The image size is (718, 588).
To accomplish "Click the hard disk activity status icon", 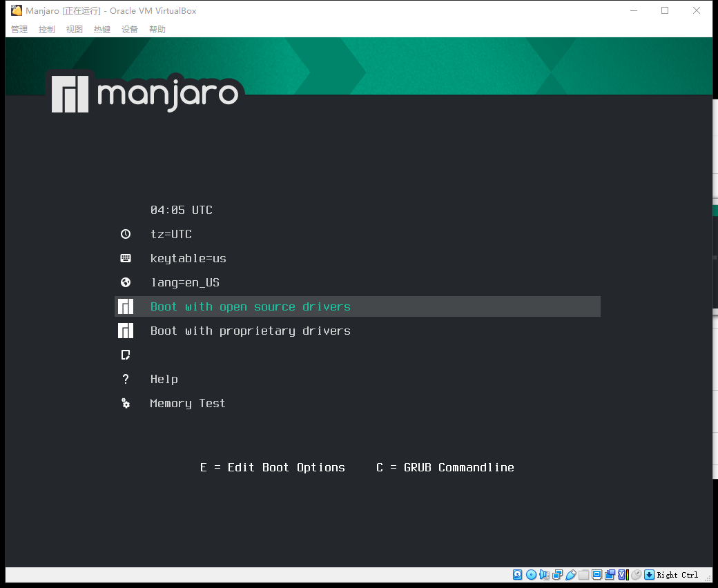I will point(517,575).
